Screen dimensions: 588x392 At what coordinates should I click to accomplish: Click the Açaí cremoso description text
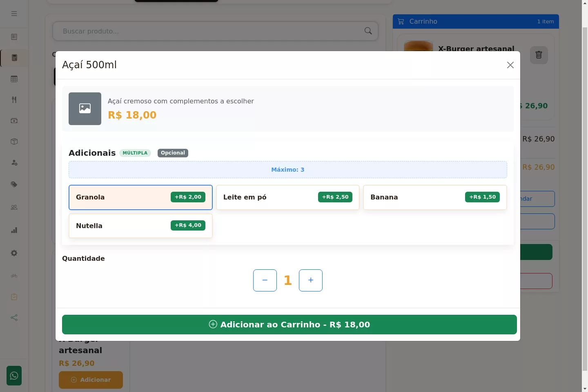click(181, 101)
